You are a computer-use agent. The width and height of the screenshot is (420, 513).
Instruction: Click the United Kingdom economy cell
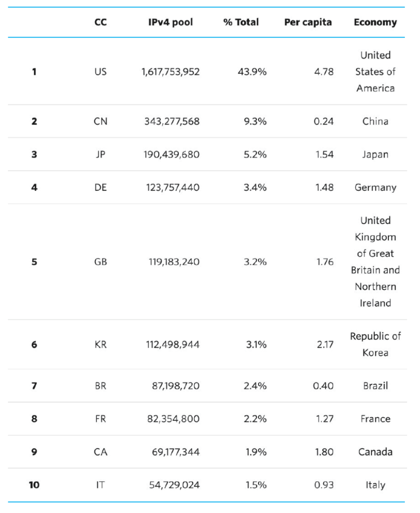375,262
